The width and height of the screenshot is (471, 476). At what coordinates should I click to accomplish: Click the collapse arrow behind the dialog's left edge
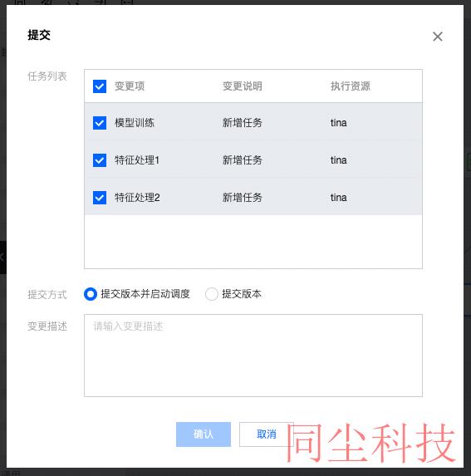tap(2, 258)
